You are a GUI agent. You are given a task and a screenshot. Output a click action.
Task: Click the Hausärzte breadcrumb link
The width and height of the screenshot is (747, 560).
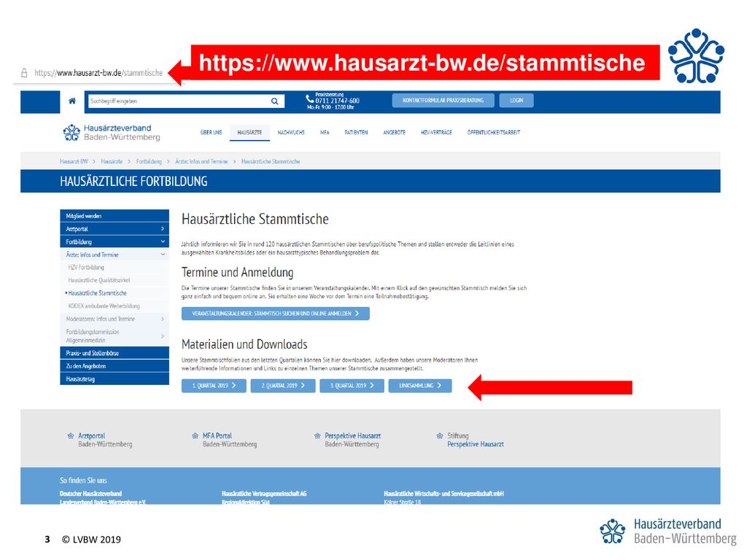112,161
